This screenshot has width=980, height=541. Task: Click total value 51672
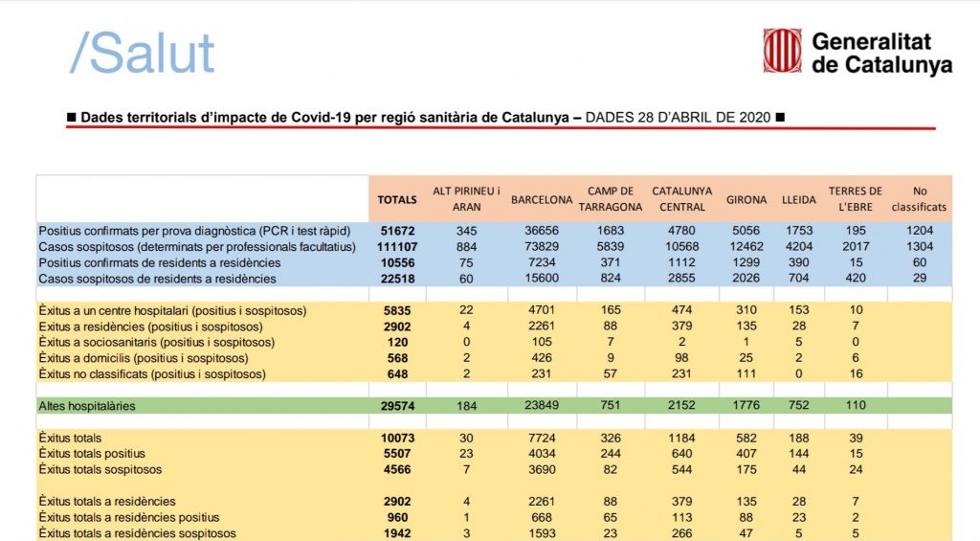pyautogui.click(x=397, y=231)
